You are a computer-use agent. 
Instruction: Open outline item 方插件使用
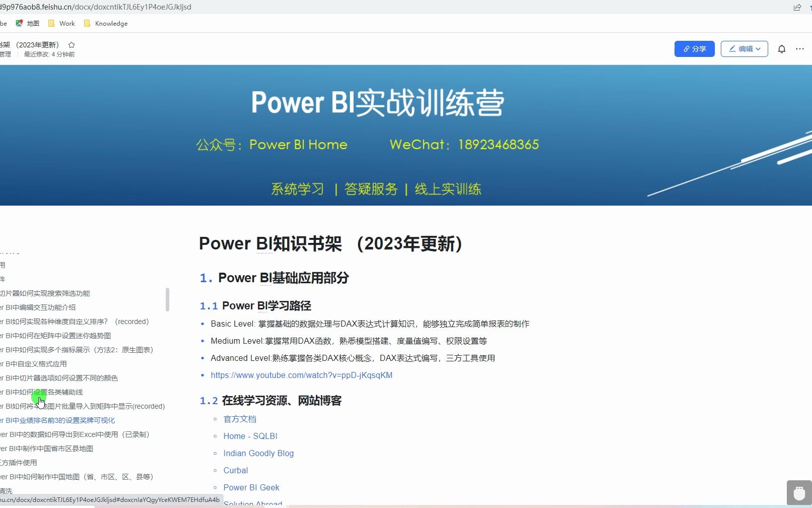pyautogui.click(x=19, y=463)
